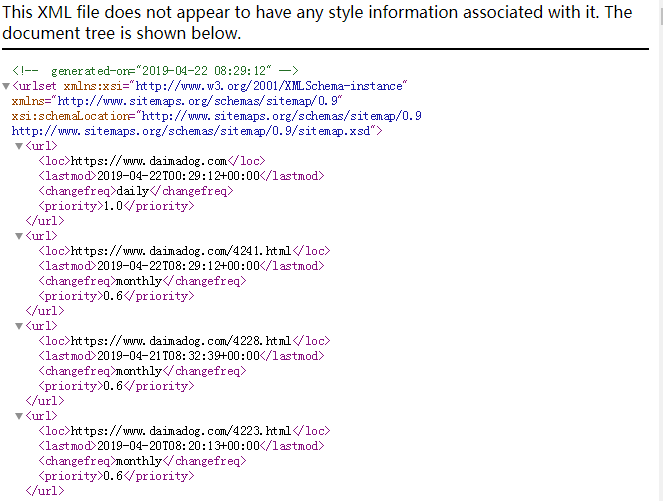This screenshot has width=663, height=501.
Task: Click the changefreq value daily
Action: [133, 191]
